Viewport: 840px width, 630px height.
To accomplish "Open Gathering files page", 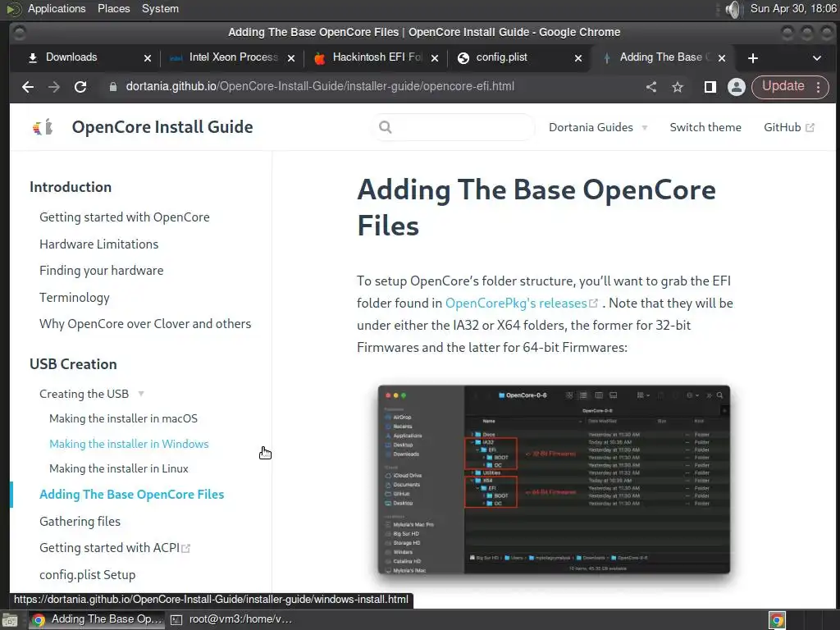I will click(x=80, y=522).
